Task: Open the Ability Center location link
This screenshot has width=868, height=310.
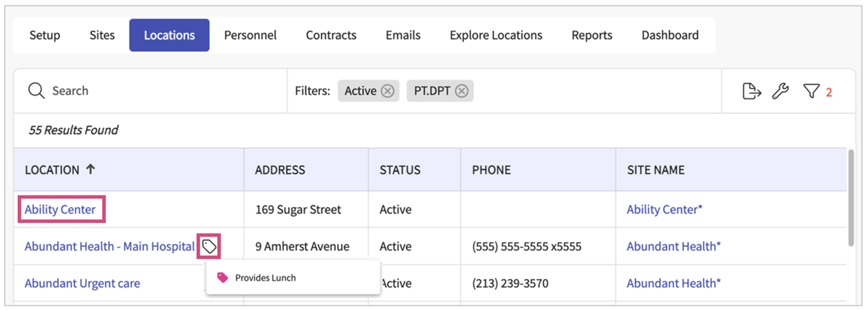Action: point(60,209)
